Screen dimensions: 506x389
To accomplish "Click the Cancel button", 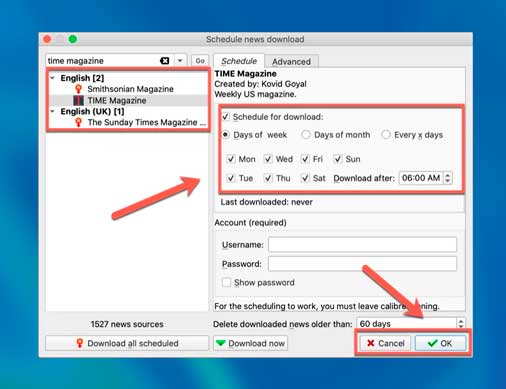I will tap(385, 343).
